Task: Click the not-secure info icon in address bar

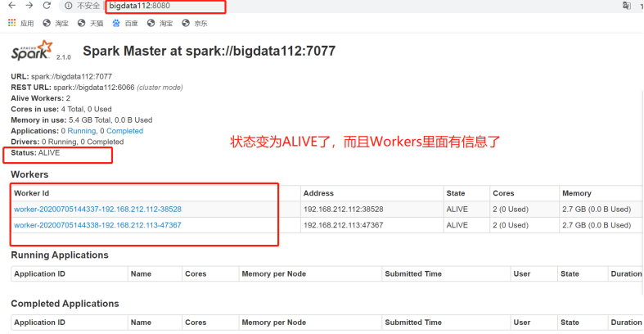Action: pos(68,6)
